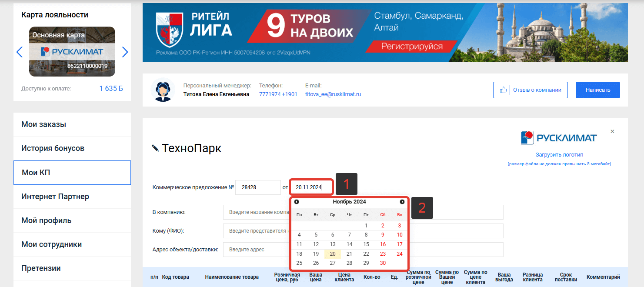Click the personal manager avatar icon

[x=163, y=90]
